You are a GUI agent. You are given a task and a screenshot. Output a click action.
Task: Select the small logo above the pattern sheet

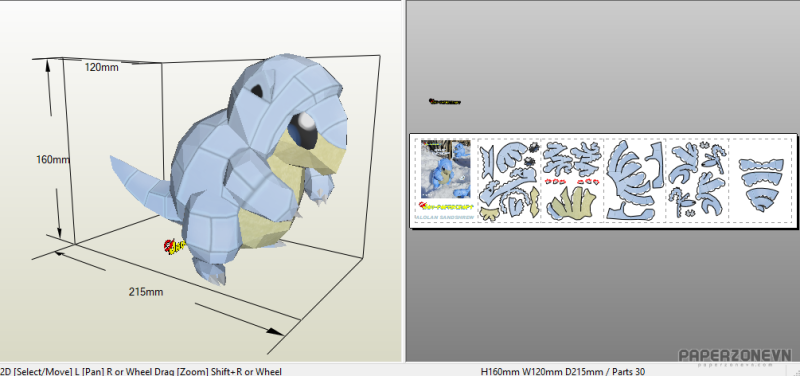445,102
